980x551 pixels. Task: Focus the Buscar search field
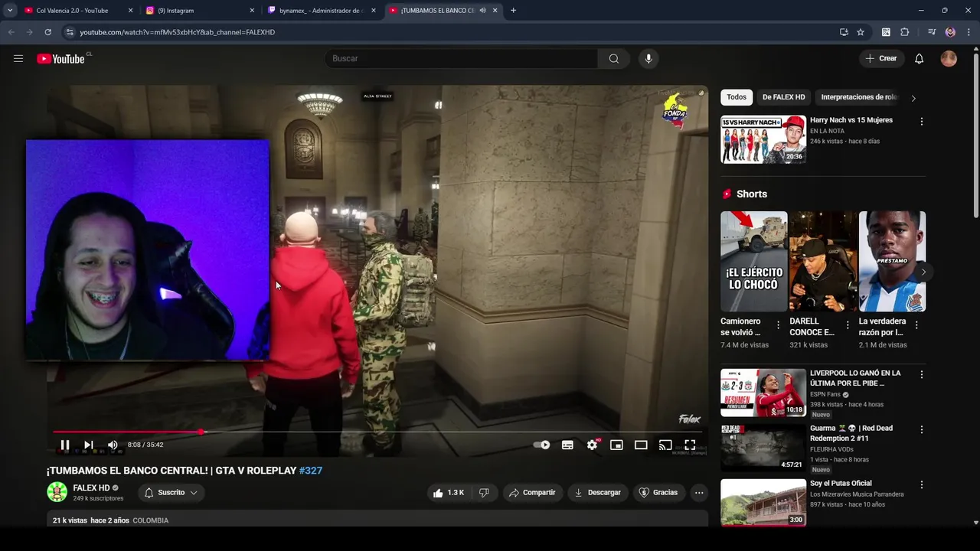(x=461, y=58)
